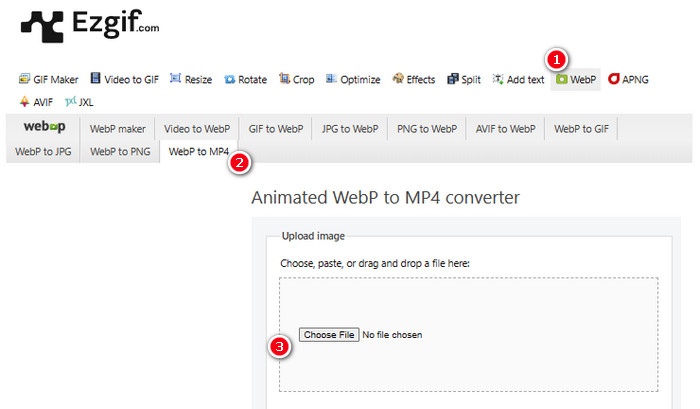Click the 'No file chosen' text
Viewport: 700px width, 409px height.
tap(392, 335)
